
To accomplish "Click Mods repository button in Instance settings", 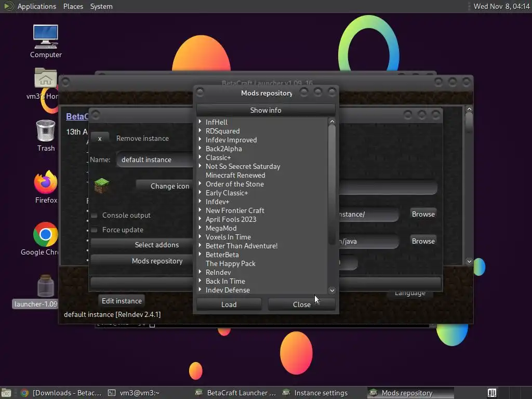I will (x=142, y=261).
